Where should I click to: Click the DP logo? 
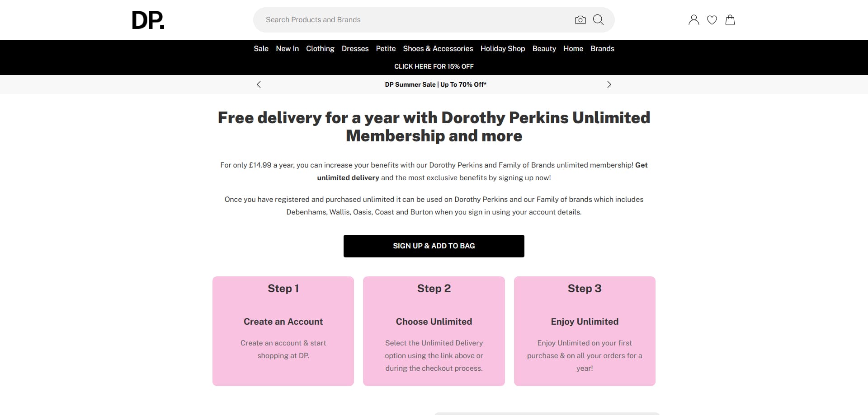(x=148, y=20)
